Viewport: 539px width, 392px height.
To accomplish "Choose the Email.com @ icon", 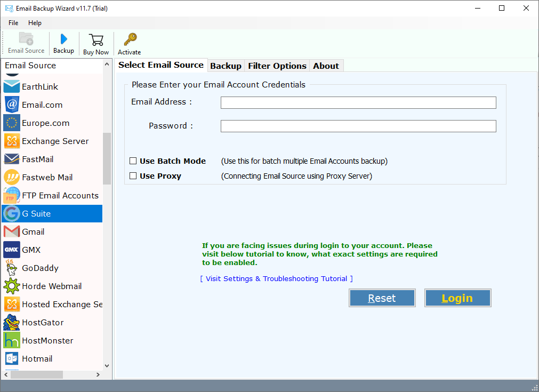I will pos(12,105).
